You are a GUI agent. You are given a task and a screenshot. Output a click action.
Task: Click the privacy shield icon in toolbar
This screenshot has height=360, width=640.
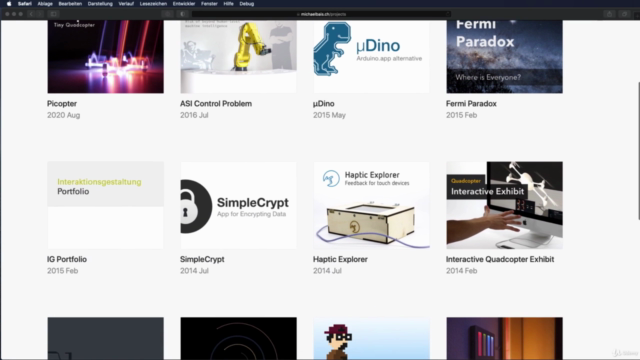(x=182, y=14)
